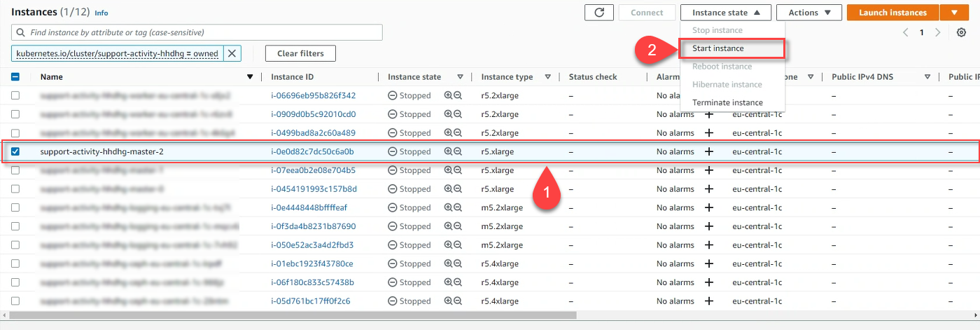Open table preferences gear icon

click(961, 32)
